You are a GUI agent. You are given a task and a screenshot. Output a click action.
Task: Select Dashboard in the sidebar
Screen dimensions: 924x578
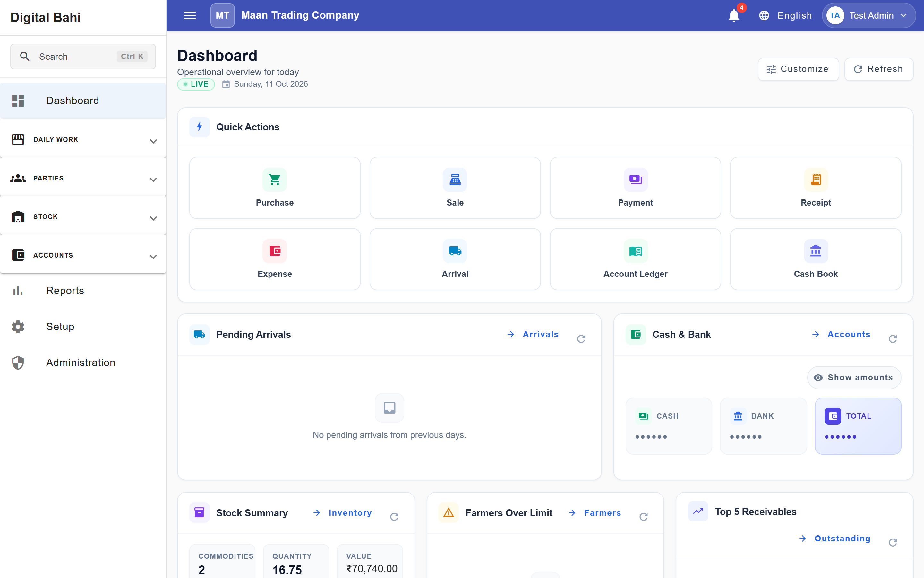(x=83, y=101)
